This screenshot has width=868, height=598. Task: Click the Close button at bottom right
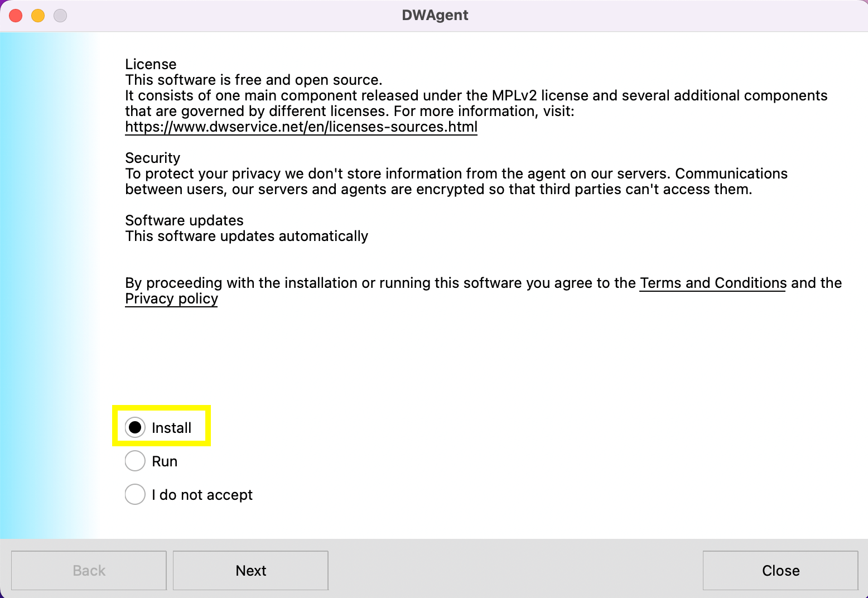(780, 570)
